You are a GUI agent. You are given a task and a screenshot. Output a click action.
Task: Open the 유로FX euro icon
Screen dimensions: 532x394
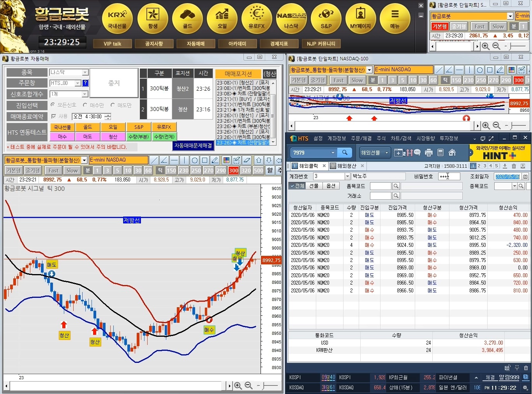point(257,19)
